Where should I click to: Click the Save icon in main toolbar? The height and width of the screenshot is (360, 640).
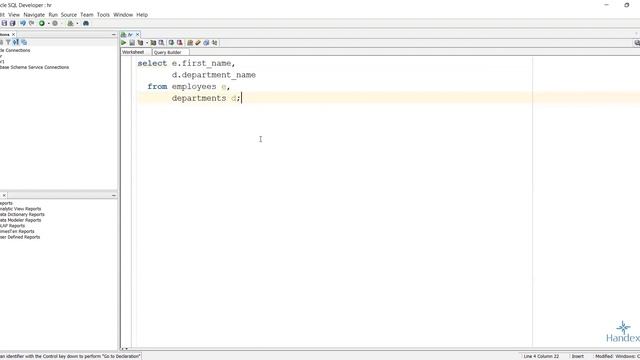[4, 23]
